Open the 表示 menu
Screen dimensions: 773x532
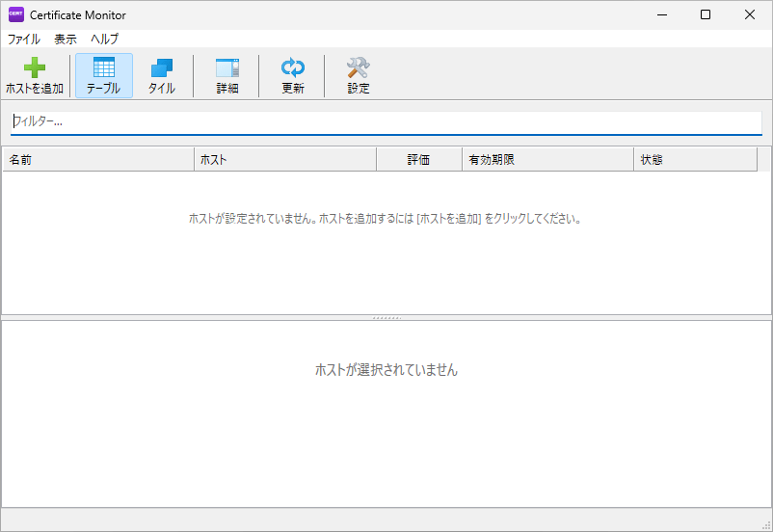[x=66, y=39]
